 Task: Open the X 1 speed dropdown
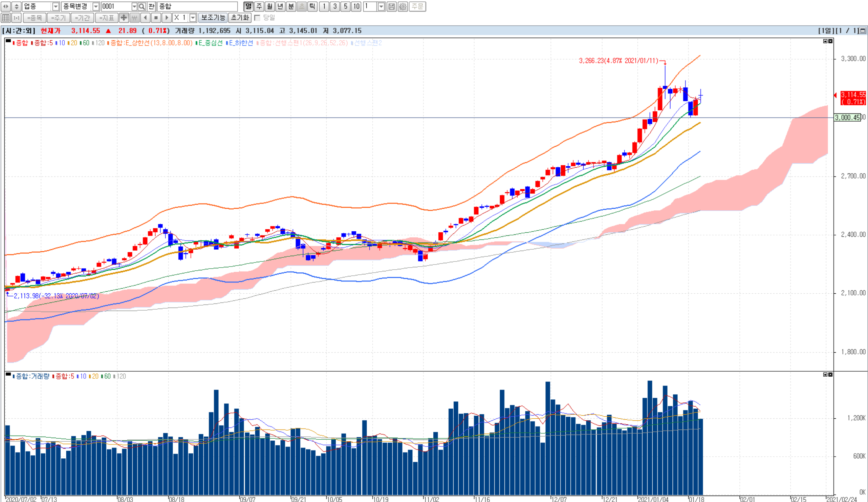click(x=193, y=18)
